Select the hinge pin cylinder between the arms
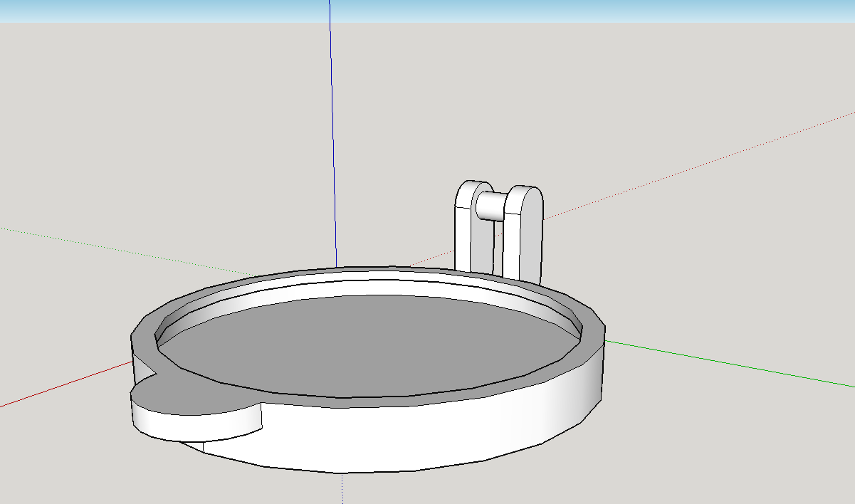 tap(491, 206)
